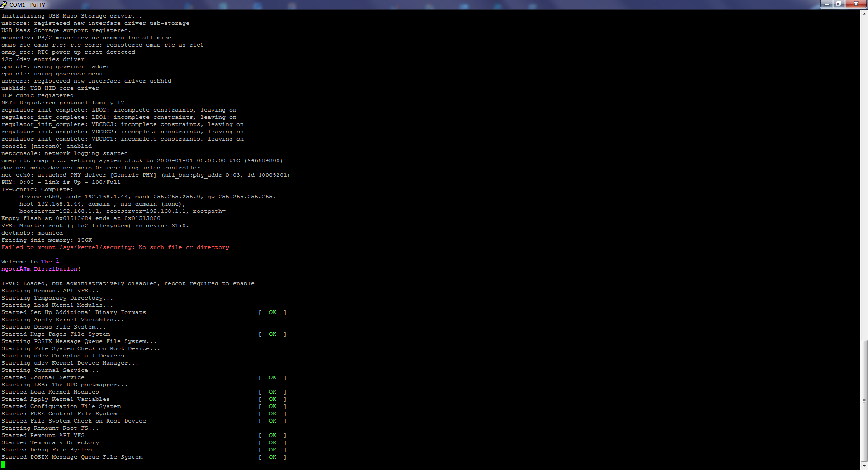This screenshot has width=868, height=470.
Task: Click the empty scrollbar track above the thumb
Action: coord(864,181)
